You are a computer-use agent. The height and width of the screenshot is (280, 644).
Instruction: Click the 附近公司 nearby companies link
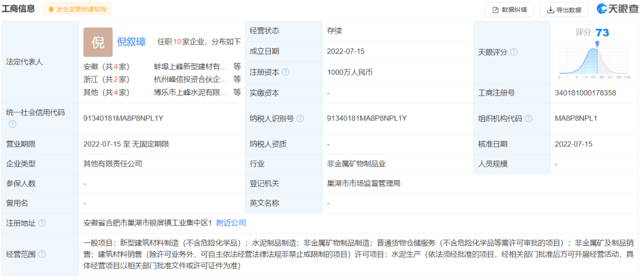(x=231, y=223)
